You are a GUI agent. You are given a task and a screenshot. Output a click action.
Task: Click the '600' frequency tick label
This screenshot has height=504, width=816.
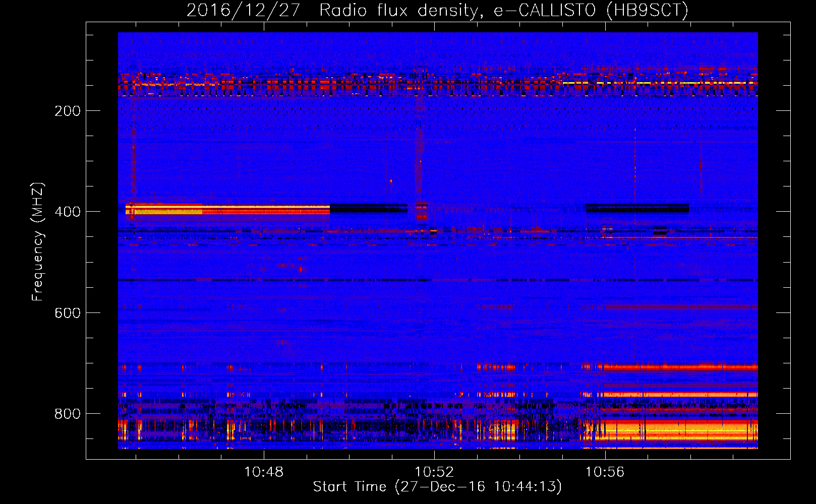pyautogui.click(x=68, y=313)
